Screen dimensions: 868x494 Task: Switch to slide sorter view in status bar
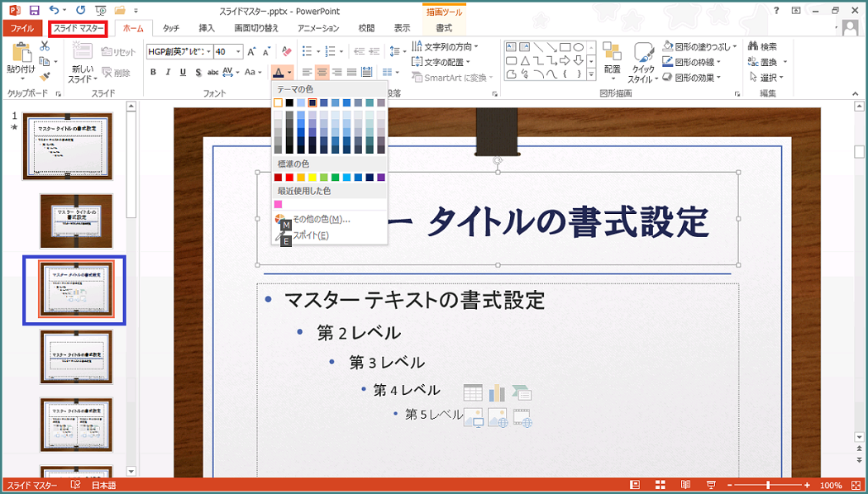[661, 485]
